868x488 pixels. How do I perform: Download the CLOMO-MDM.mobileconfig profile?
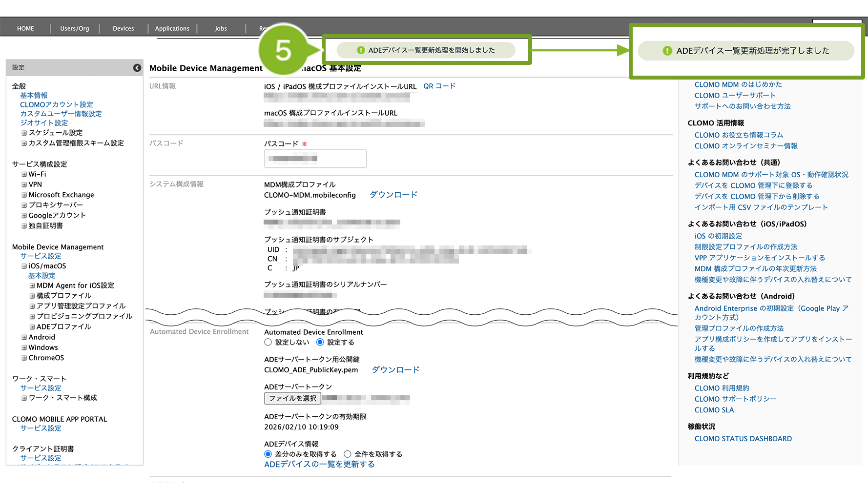[393, 195]
